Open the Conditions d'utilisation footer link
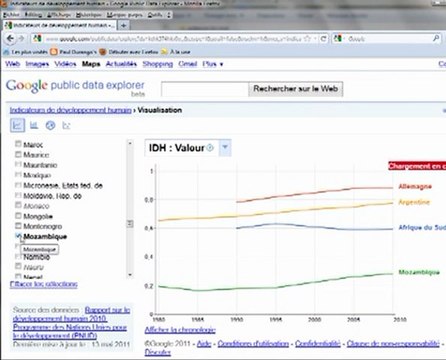The width and height of the screenshot is (446, 360). [x=253, y=343]
